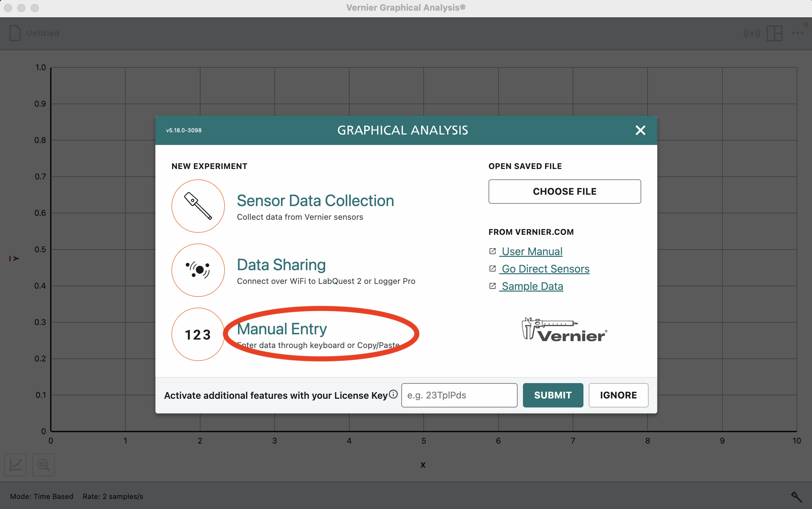The image size is (812, 509).
Task: Click the external-link icon beside Sample Data
Action: [x=493, y=286]
